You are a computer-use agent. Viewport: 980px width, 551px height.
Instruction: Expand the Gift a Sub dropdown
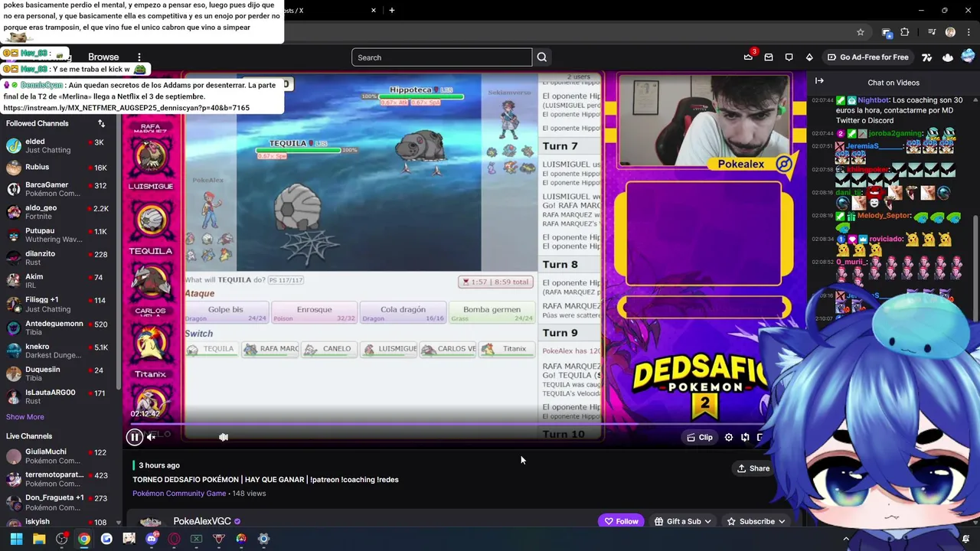pos(683,521)
